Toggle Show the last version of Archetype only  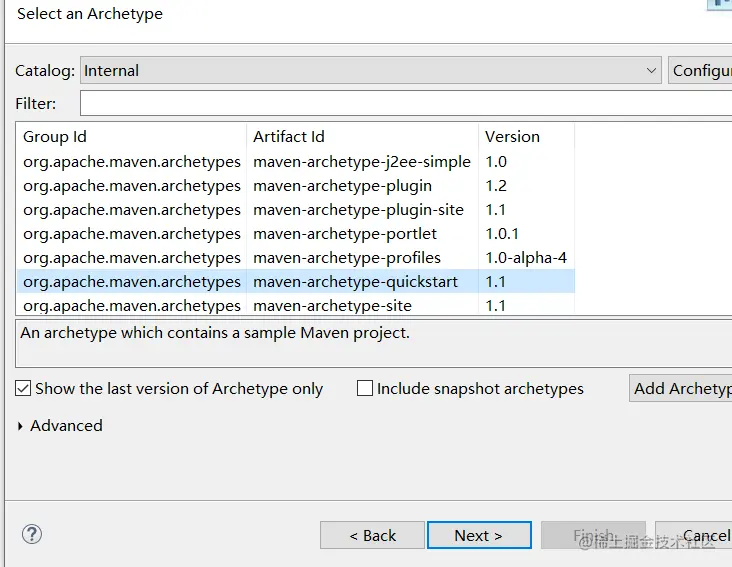24,388
